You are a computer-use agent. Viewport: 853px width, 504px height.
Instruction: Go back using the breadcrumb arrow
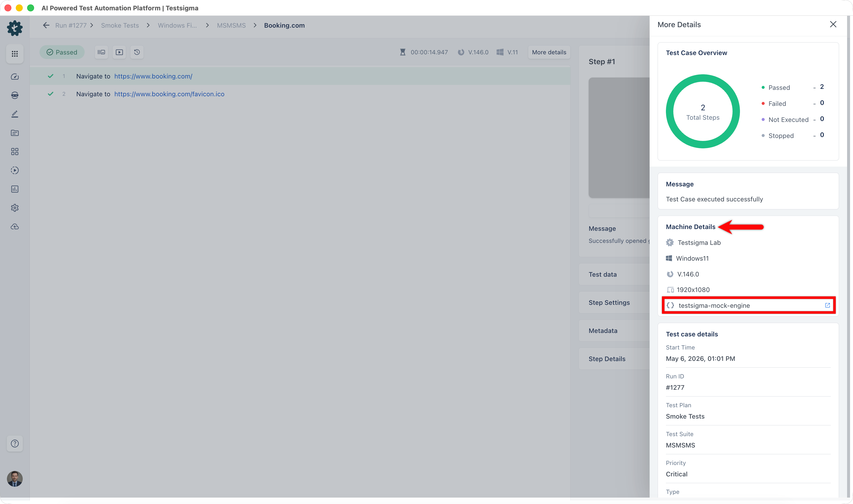click(x=46, y=25)
